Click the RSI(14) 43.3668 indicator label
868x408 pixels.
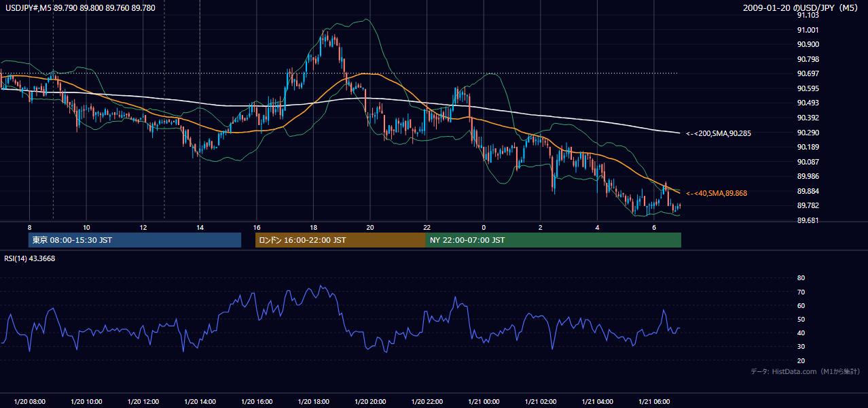coord(30,258)
